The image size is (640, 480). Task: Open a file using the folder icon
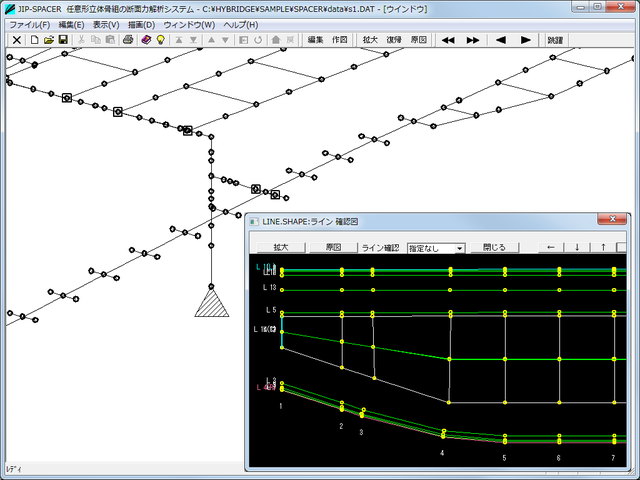click(x=48, y=40)
